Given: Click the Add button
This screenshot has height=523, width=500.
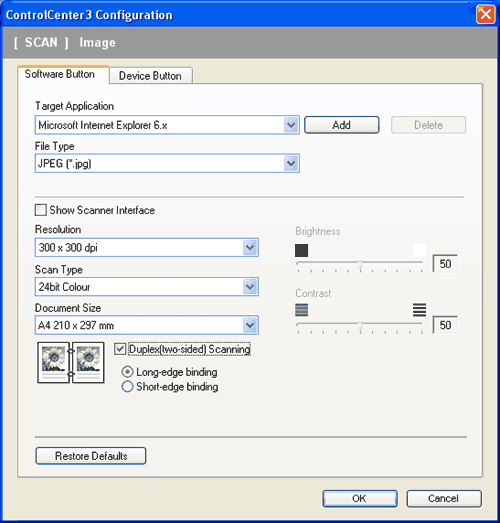Looking at the screenshot, I should [x=342, y=125].
